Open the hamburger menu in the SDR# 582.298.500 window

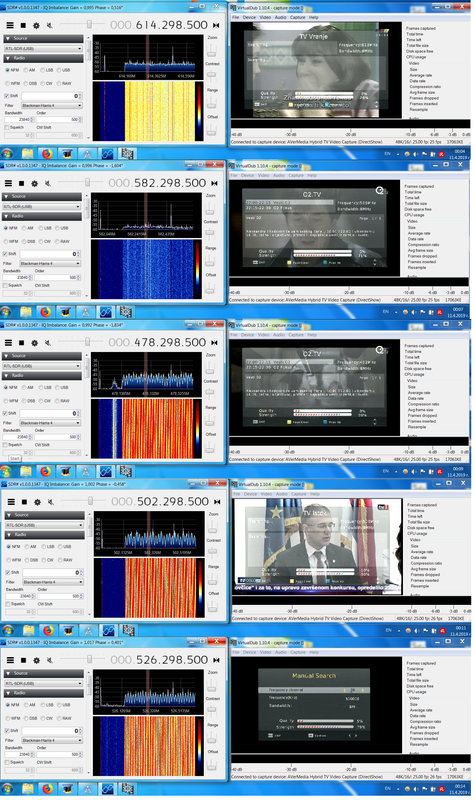[x=8, y=183]
